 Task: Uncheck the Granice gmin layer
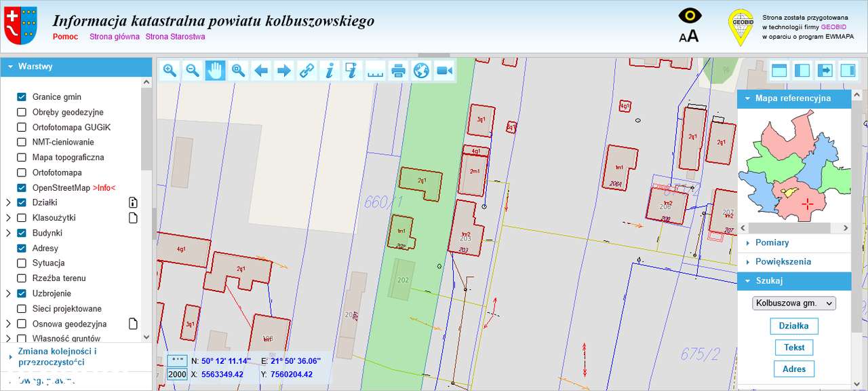[x=22, y=97]
